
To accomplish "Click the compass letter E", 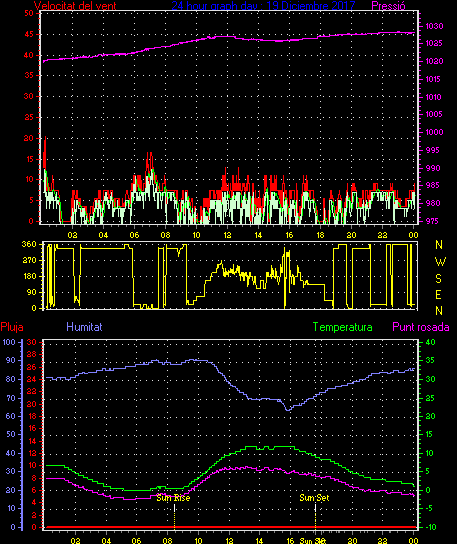I will pyautogui.click(x=438, y=295).
